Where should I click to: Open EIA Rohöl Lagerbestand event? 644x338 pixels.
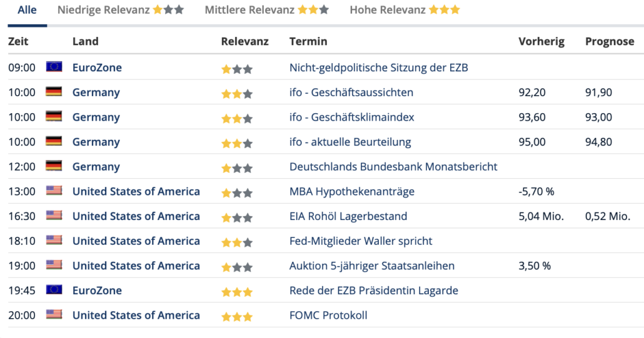tap(348, 216)
